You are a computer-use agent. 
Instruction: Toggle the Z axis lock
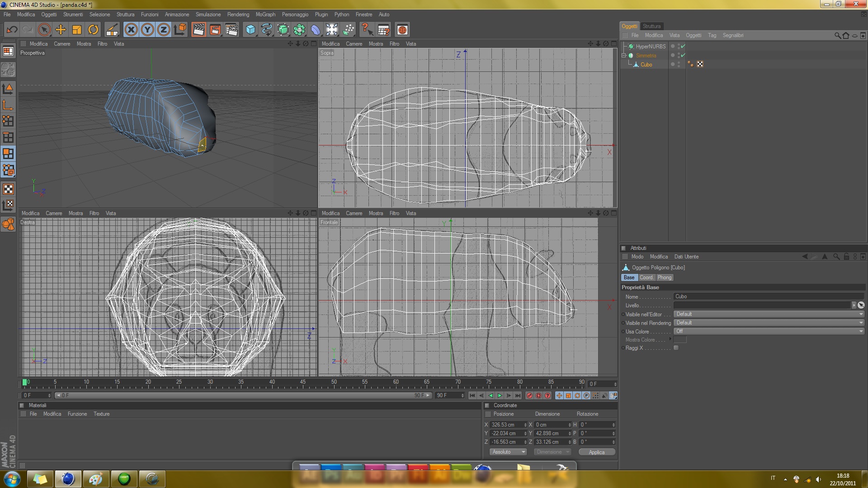pyautogui.click(x=164, y=30)
